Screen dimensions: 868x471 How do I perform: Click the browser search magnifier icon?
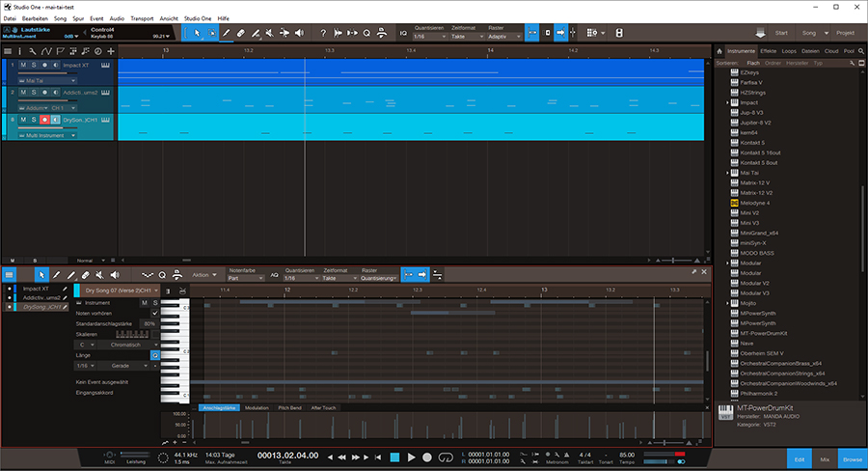(861, 51)
